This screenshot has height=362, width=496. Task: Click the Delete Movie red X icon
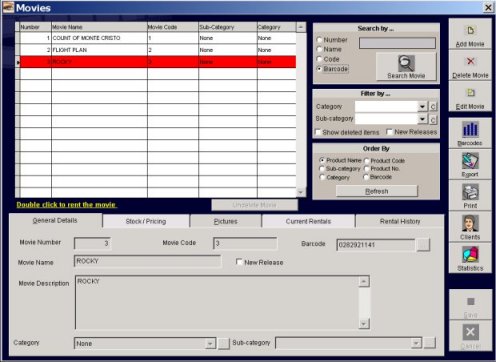point(470,61)
